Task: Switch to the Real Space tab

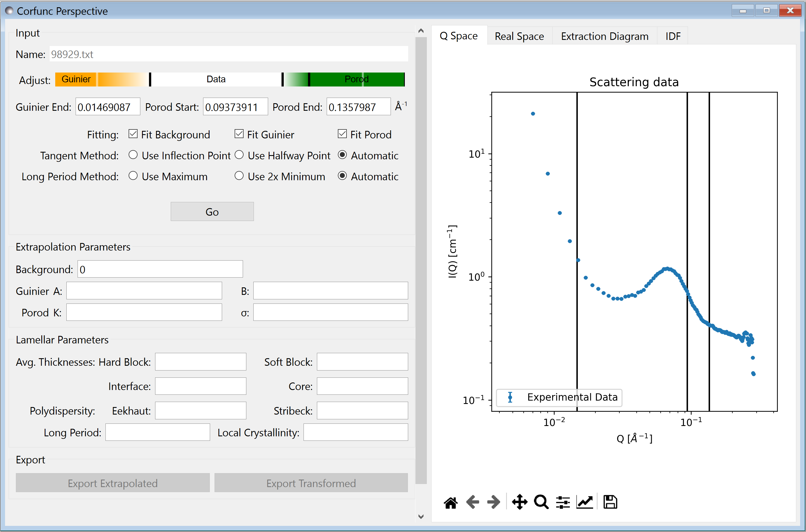Action: click(x=518, y=36)
